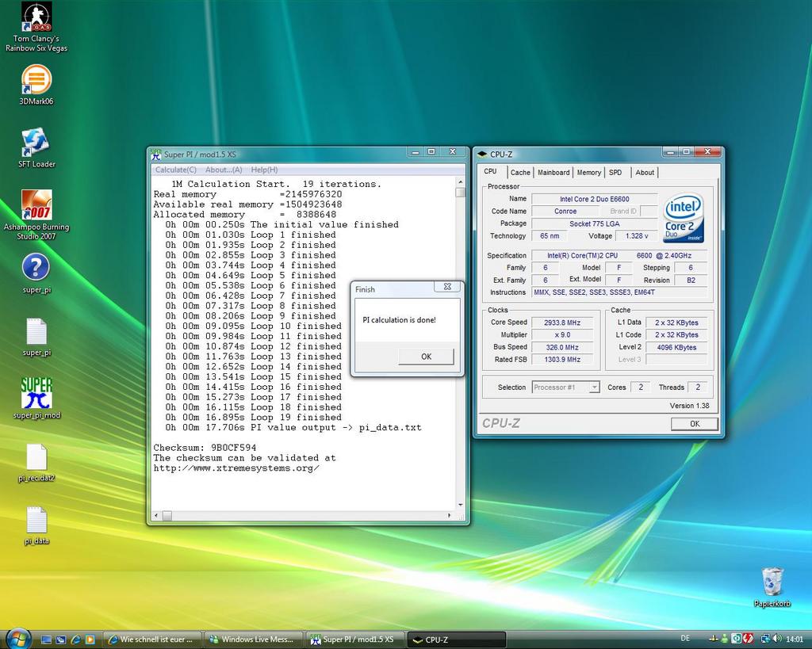Click the network connection tray icon
Viewport: 812px width, 649px height.
[764, 639]
